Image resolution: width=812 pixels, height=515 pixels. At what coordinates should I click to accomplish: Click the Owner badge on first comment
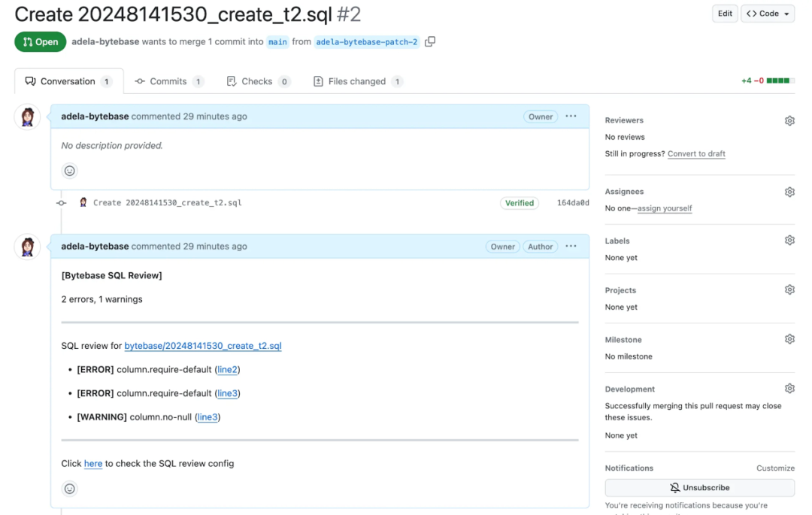click(541, 117)
